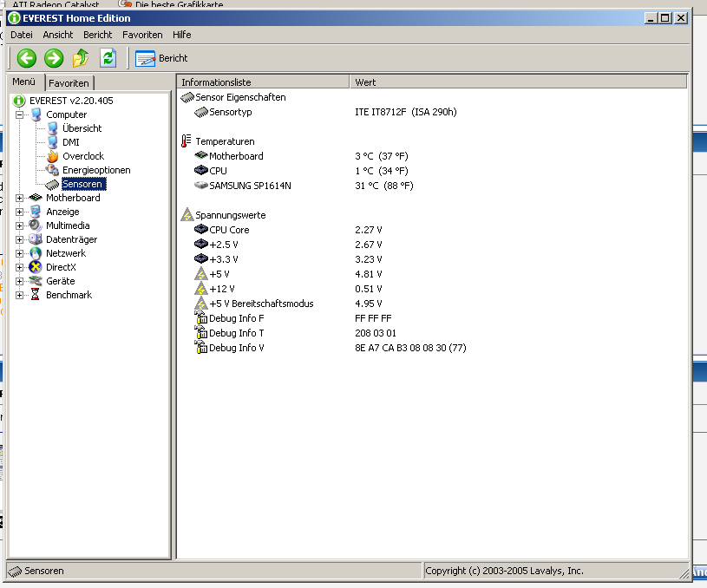707x588 pixels.
Task: Open DMI via its icon
Action: [x=52, y=142]
